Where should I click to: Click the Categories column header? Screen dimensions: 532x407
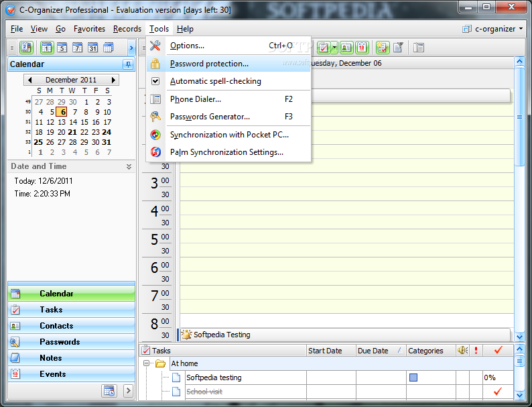click(431, 351)
